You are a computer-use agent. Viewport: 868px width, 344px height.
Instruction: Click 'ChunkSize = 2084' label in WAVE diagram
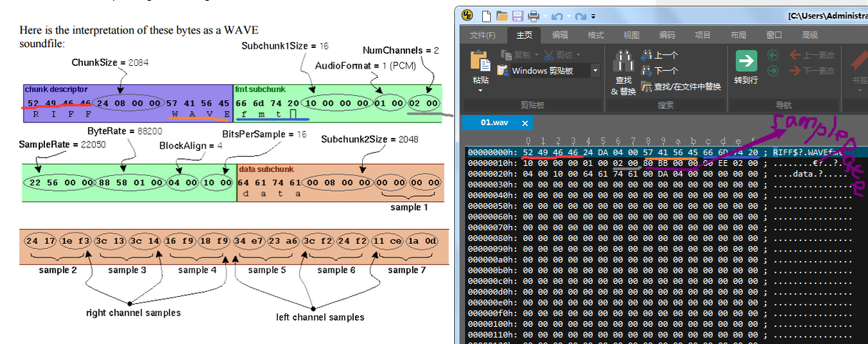point(110,62)
